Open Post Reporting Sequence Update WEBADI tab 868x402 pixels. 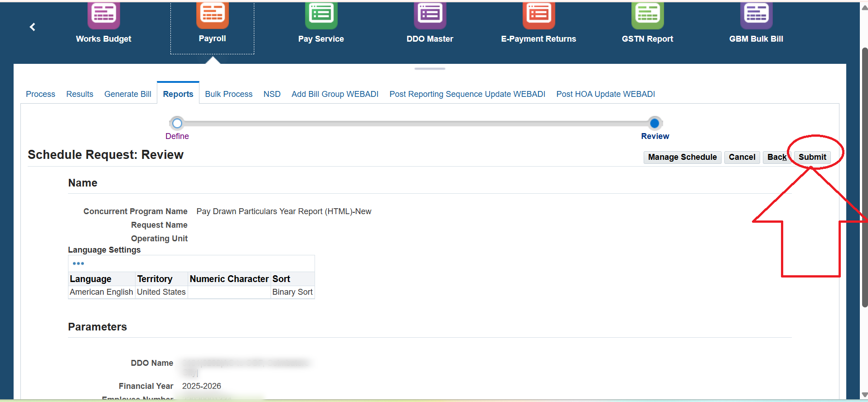tap(467, 94)
